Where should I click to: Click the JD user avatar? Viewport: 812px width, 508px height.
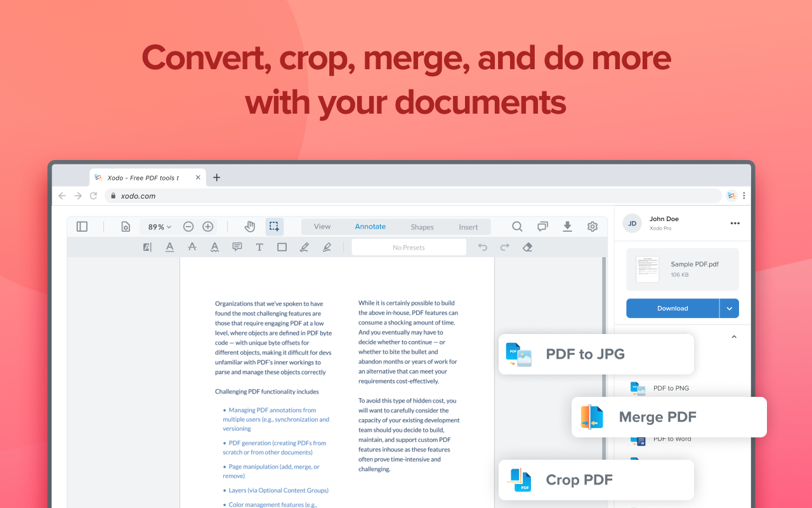tap(632, 223)
